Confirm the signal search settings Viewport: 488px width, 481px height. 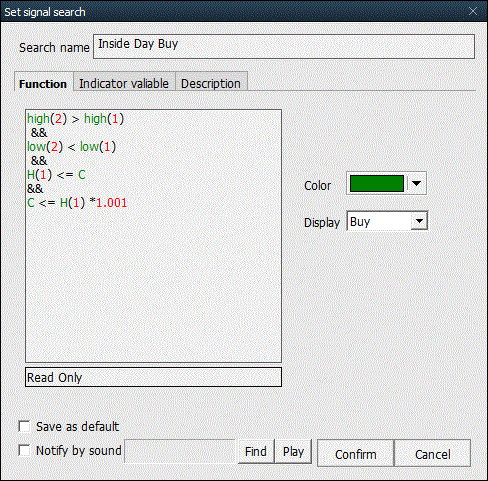tap(355, 453)
